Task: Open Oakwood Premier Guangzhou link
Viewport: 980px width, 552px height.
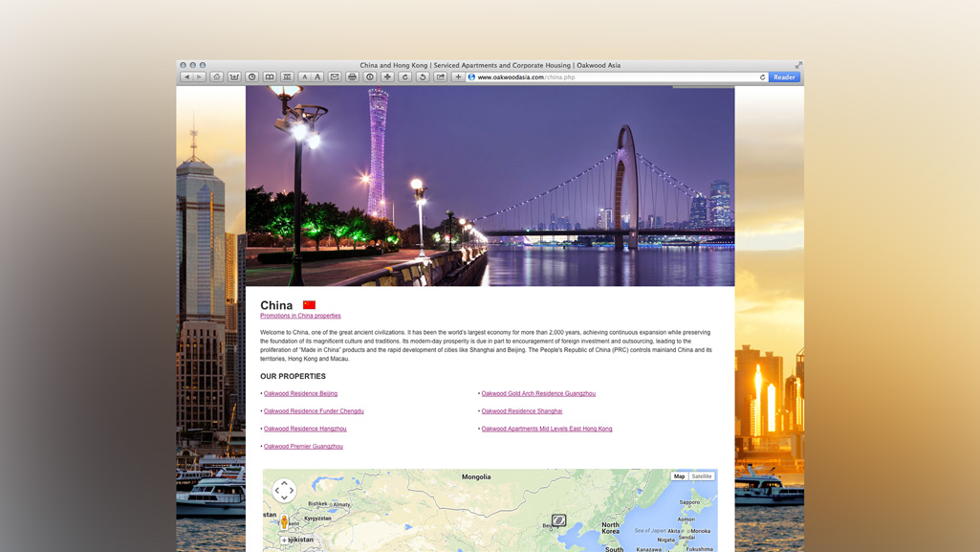Action: 303,447
